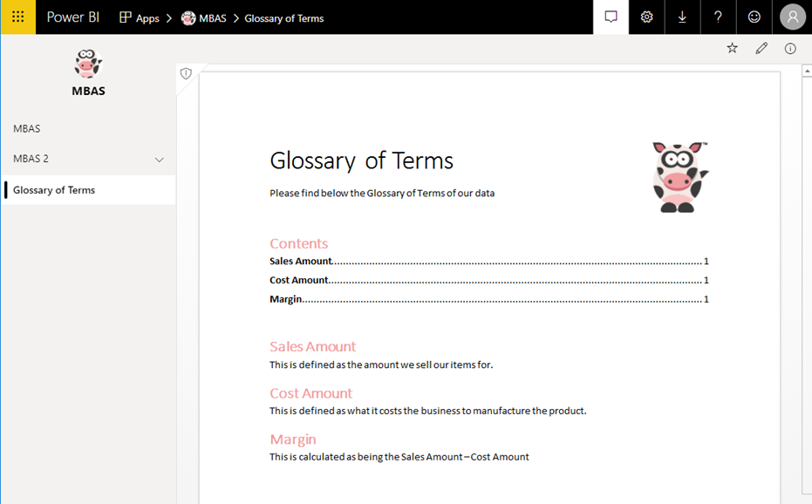Screen dimensions: 812x504
Task: Click the download arrow icon
Action: coord(682,17)
